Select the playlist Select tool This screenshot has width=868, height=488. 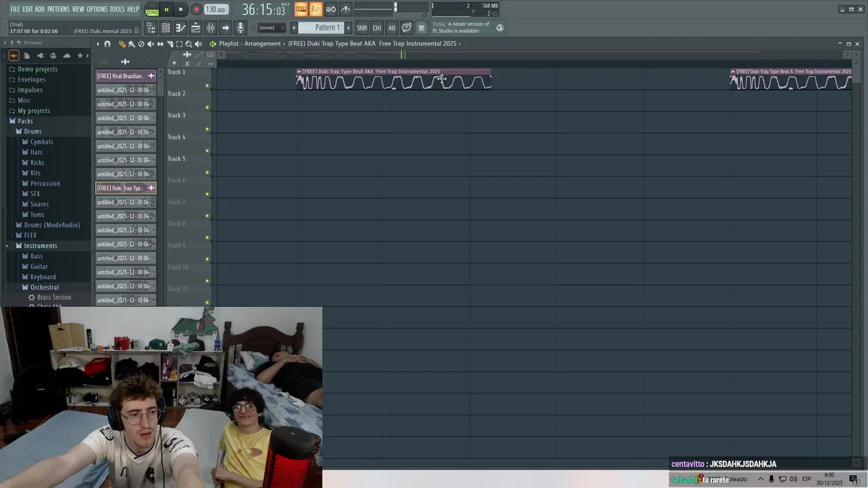pos(179,43)
